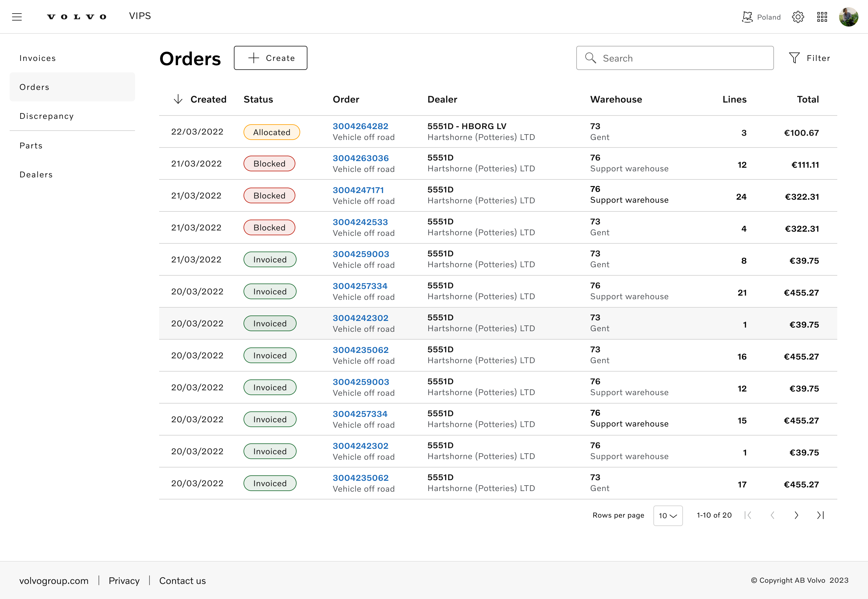Click the Create order button
Image resolution: width=868 pixels, height=599 pixels.
tap(271, 58)
